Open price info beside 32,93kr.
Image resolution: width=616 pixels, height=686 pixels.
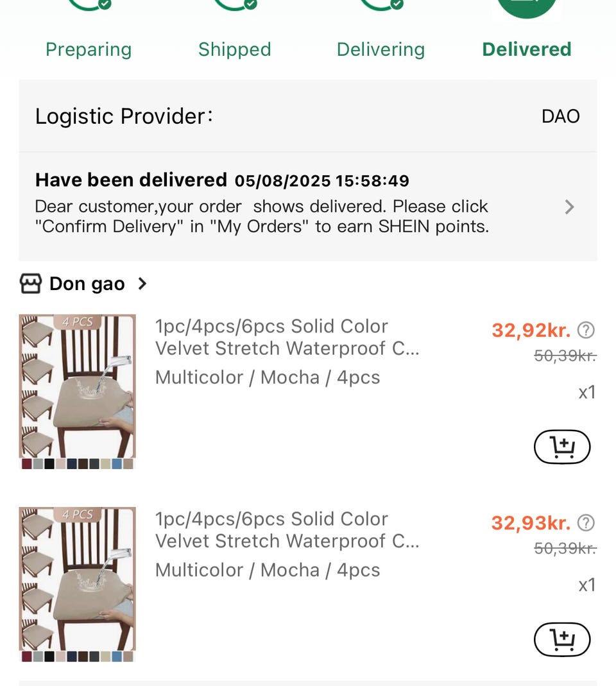[x=586, y=523]
